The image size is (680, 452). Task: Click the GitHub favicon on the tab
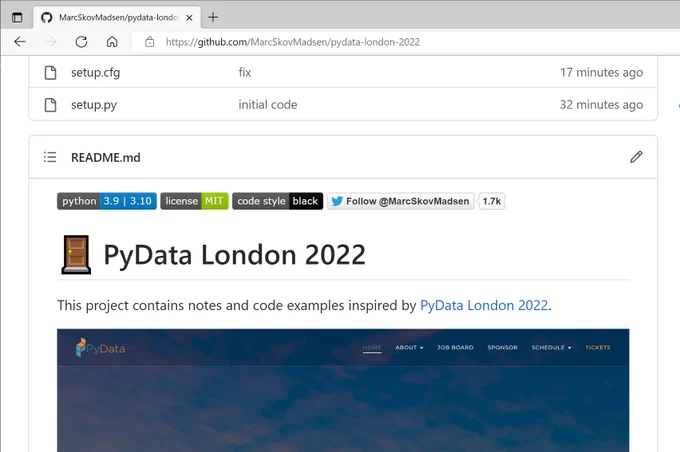tap(46, 17)
